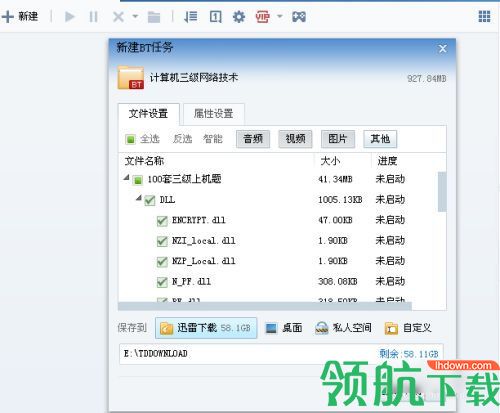Image resolution: width=500 pixels, height=413 pixels.
Task: Toggle the 视频 filter button
Action: tap(295, 139)
